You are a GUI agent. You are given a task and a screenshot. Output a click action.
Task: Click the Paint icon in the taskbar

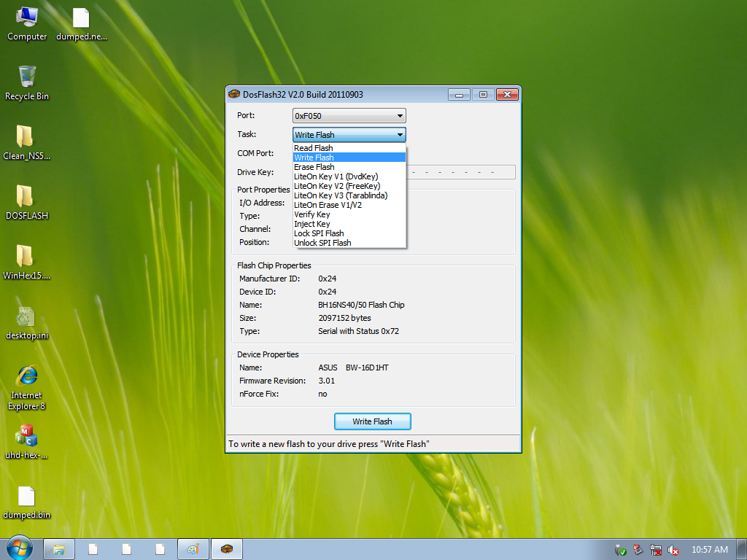tap(193, 549)
